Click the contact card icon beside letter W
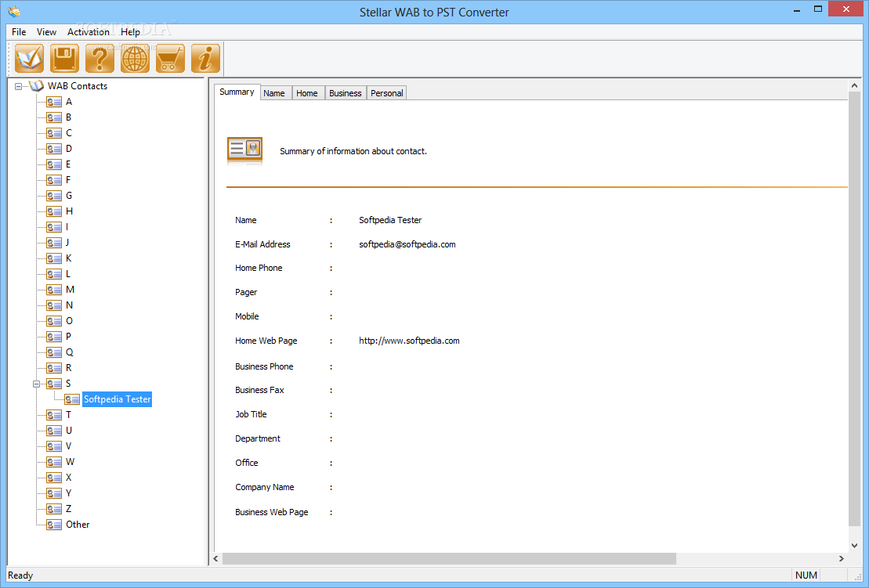The height and width of the screenshot is (588, 869). coord(54,462)
